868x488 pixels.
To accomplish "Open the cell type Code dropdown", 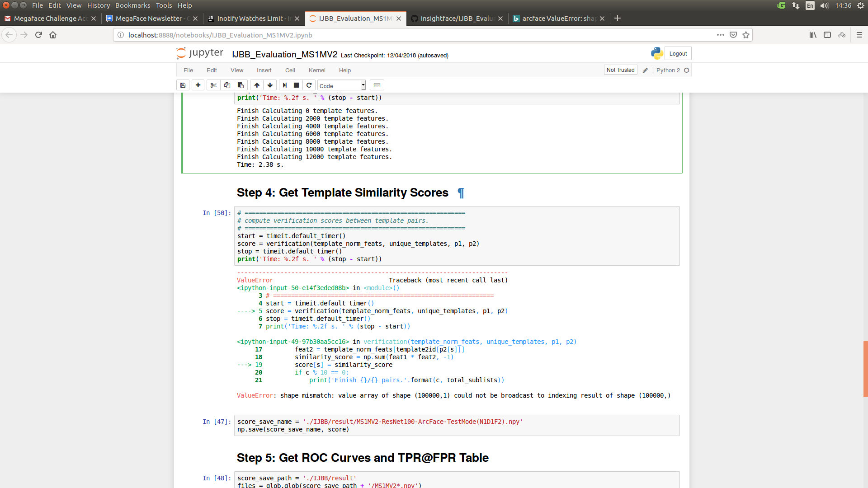I will pyautogui.click(x=342, y=86).
